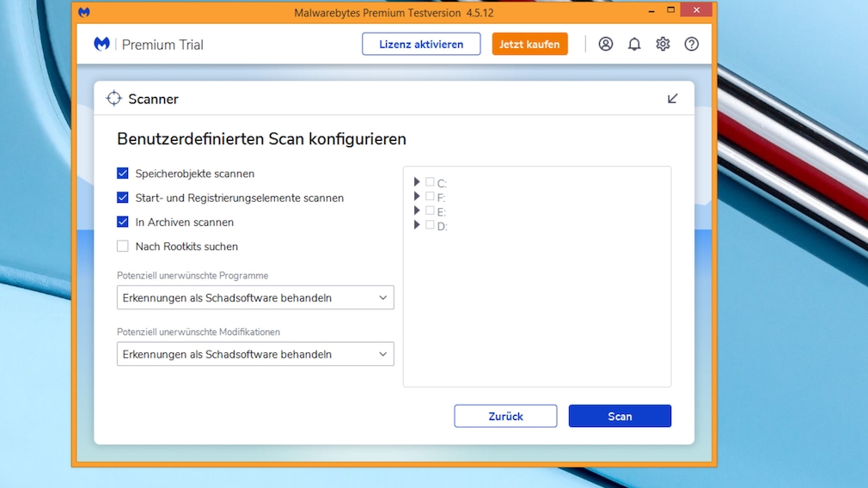Close the Malwarebytes window
Image resolution: width=868 pixels, height=488 pixels.
pyautogui.click(x=696, y=10)
